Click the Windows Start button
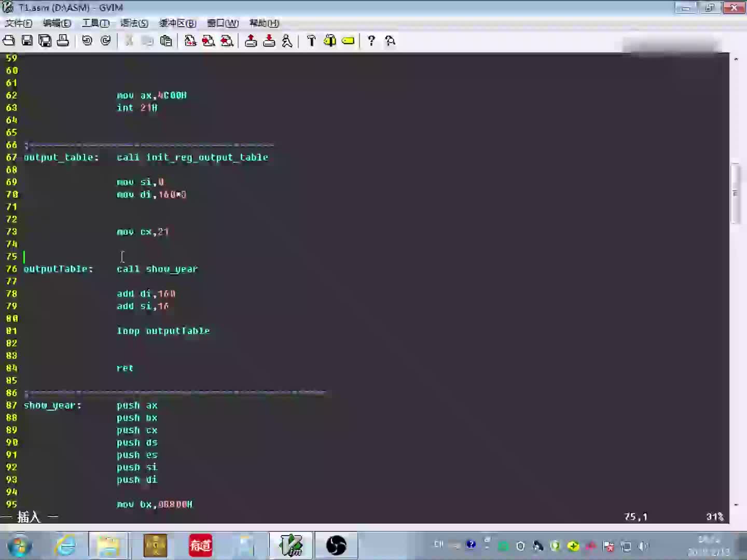Image resolution: width=747 pixels, height=560 pixels. 20,545
